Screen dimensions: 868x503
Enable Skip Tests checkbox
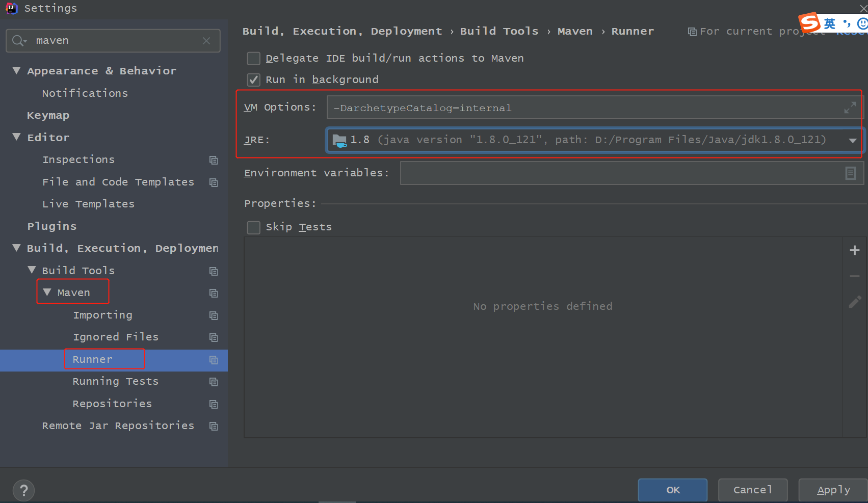253,227
